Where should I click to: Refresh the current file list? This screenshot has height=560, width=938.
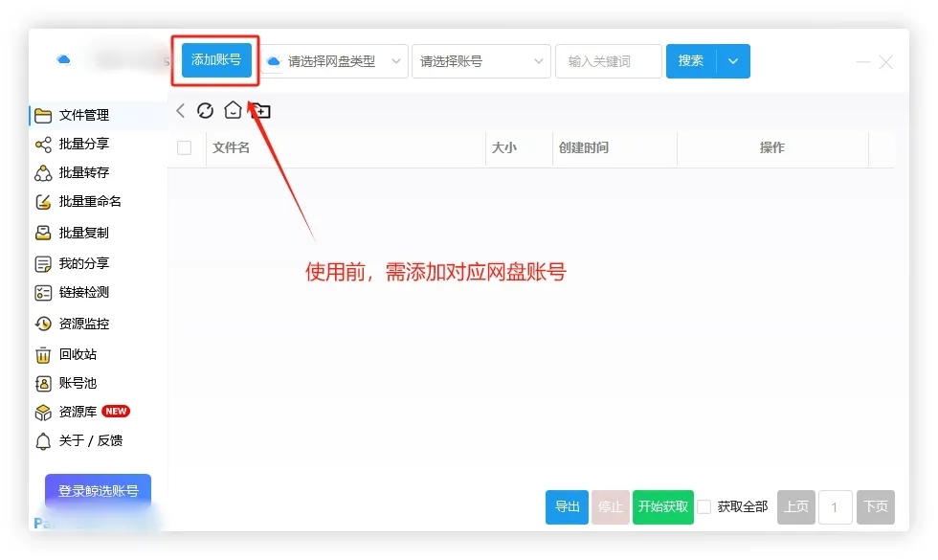point(205,110)
